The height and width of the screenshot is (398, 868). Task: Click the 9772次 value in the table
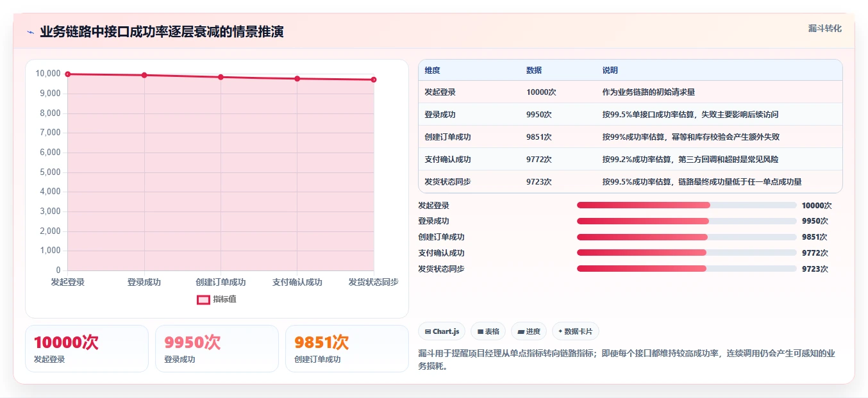click(x=539, y=160)
